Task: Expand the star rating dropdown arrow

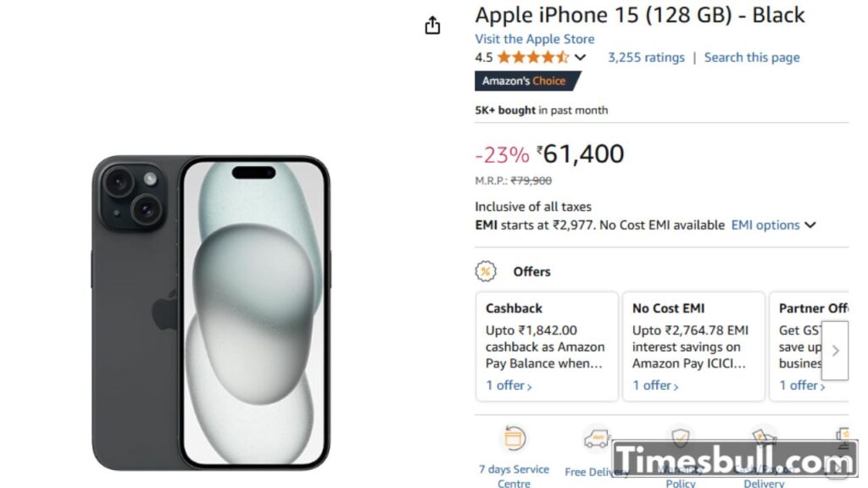Action: tap(580, 58)
